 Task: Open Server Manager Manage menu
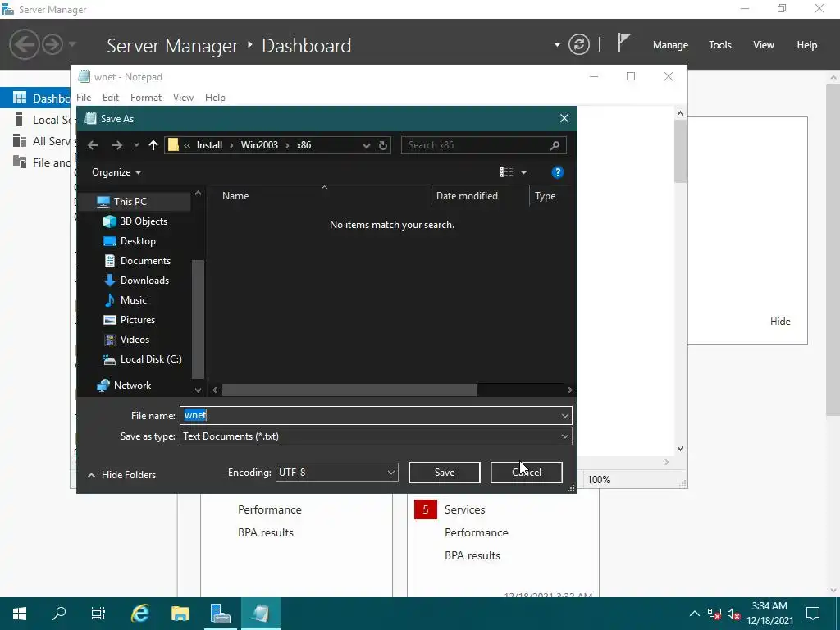point(670,45)
